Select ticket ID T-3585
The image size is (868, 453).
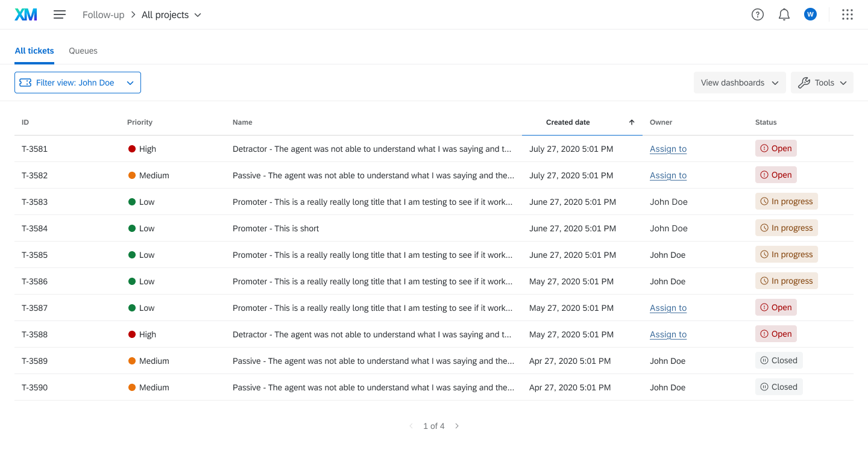(34, 255)
